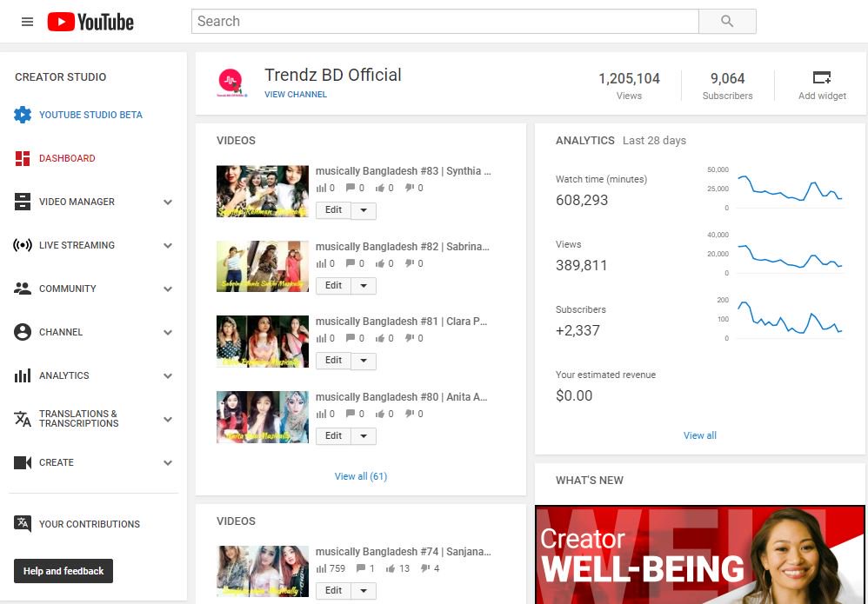Click Edit button for musically Bangladesh #74
Screen dimensions: 868x604
pyautogui.click(x=334, y=590)
